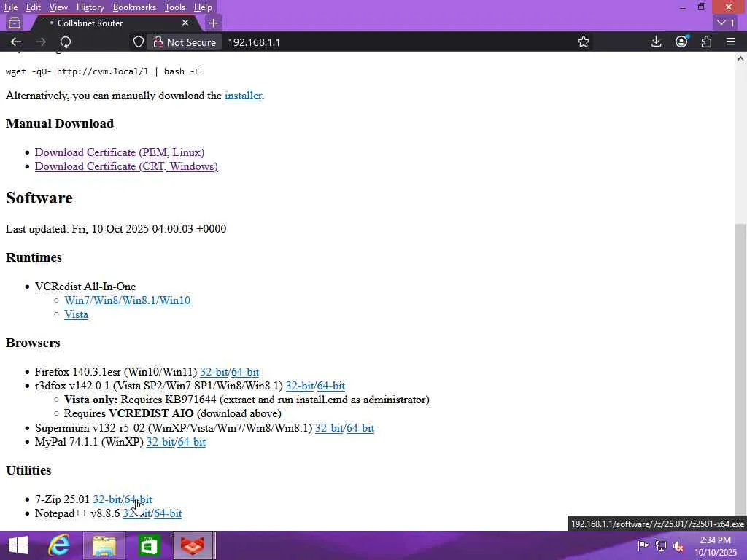The width and height of the screenshot is (747, 560).
Task: Open the taskbar clock and date
Action: pos(715,545)
